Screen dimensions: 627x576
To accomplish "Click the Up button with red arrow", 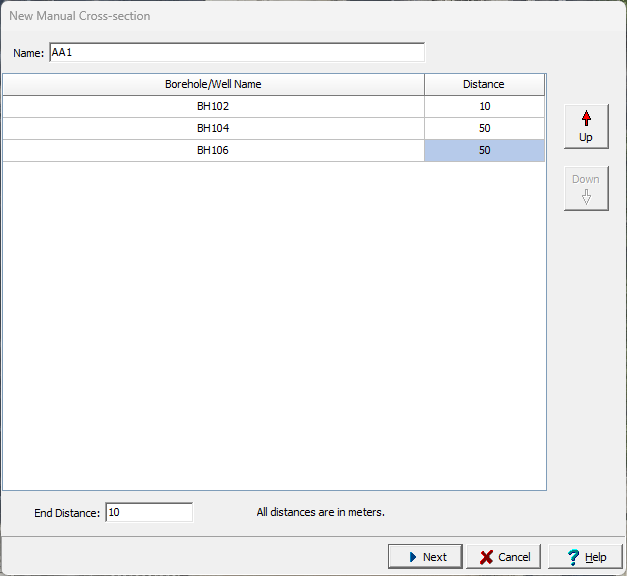I will [586, 126].
